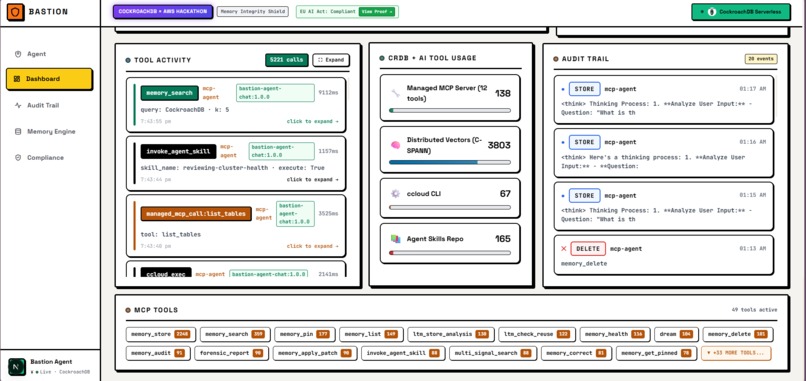Image resolution: width=806 pixels, height=381 pixels.
Task: Click the Memory Engine database icon
Action: coord(18,132)
